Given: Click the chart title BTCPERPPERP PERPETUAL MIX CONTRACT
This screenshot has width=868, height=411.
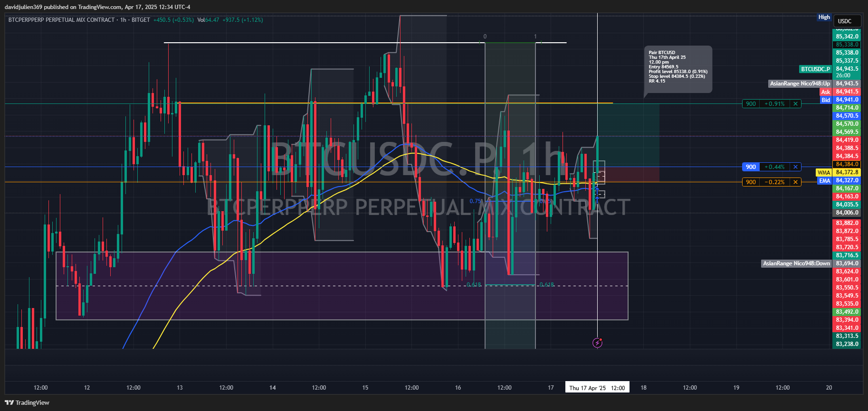Looking at the screenshot, I should click(62, 20).
